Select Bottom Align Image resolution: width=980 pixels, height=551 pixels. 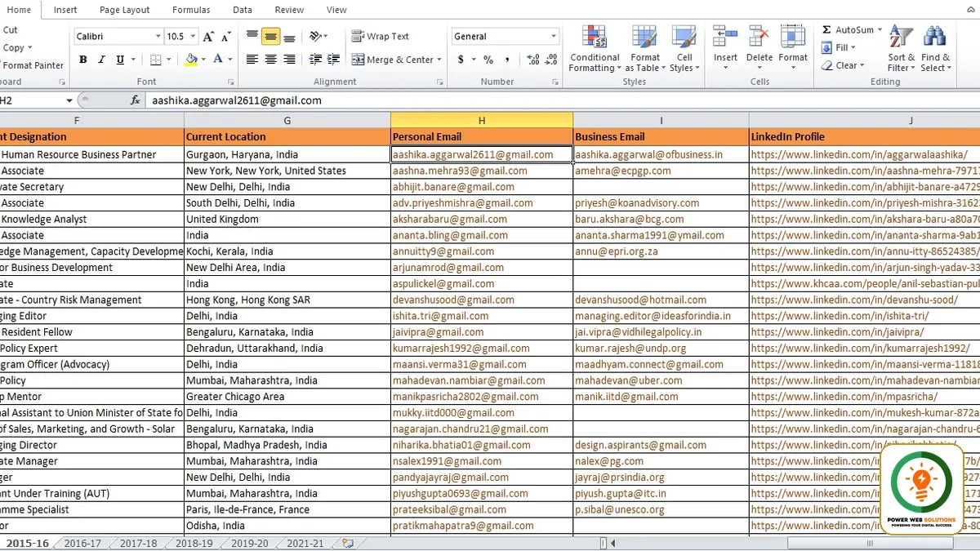289,37
